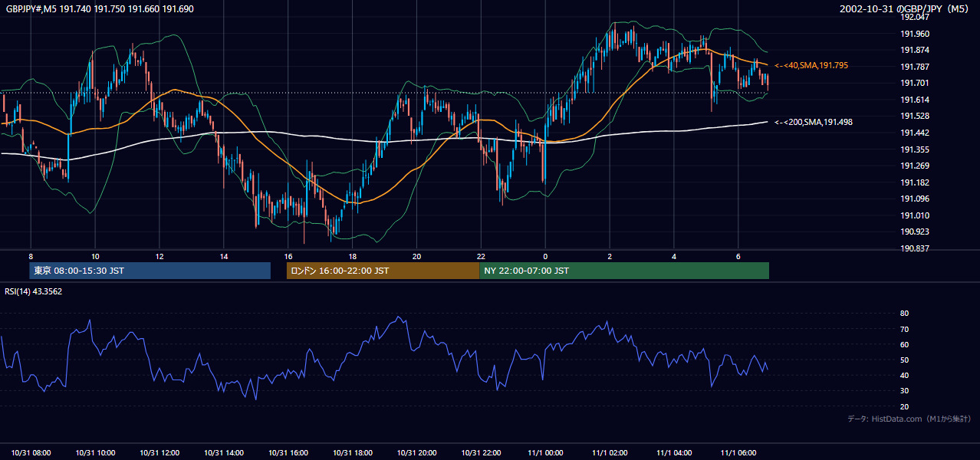
Task: Click price axis label 192.047
Action: [x=914, y=17]
